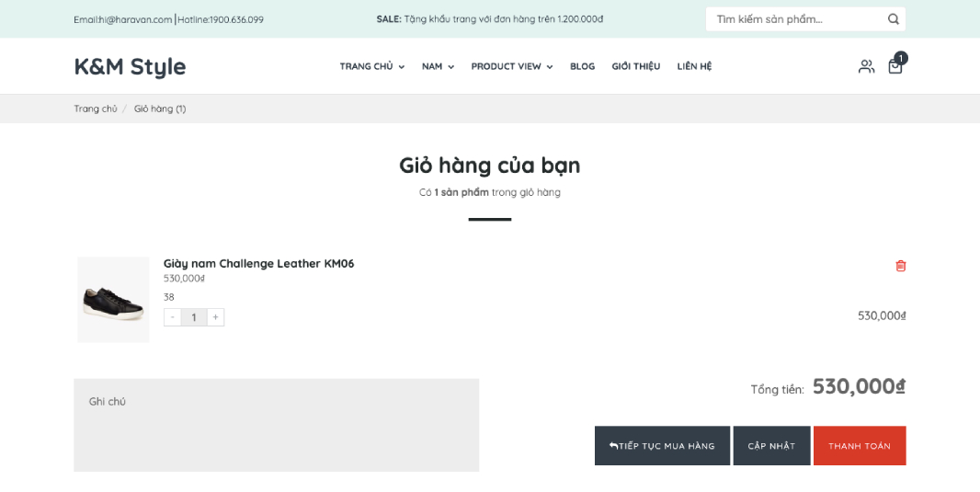Click the SALE announcement text
Image resolution: width=980 pixels, height=492 pixels.
489,19
